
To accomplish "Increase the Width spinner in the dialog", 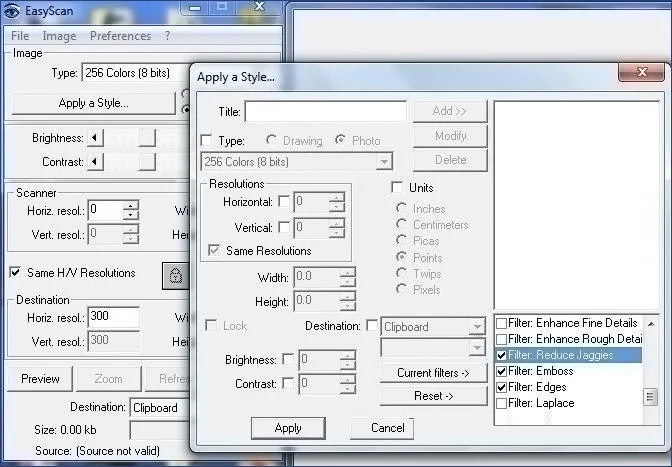I will [x=348, y=272].
